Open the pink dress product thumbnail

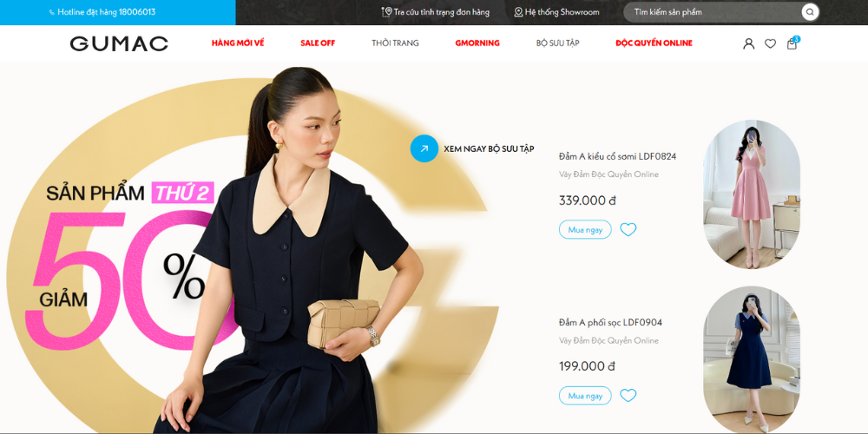click(751, 194)
